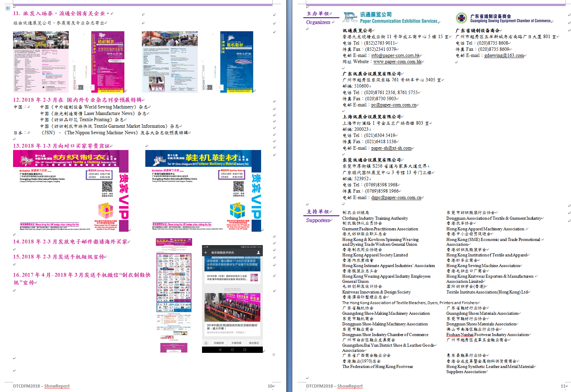
Task: Click the QR code on the pink textile VIP invitation
Action: click(107, 187)
